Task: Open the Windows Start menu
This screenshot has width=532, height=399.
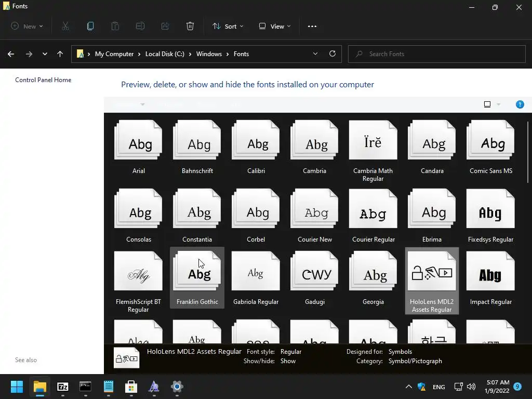Action: coord(17,387)
